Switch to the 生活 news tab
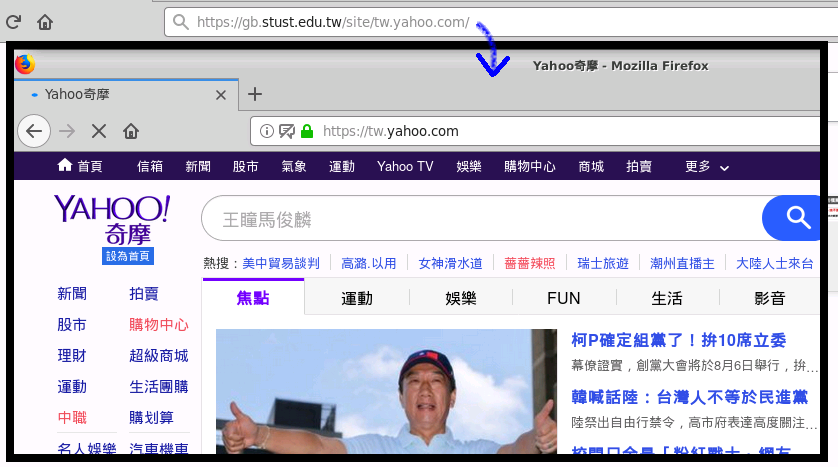This screenshot has width=838, height=467. pyautogui.click(x=667, y=298)
